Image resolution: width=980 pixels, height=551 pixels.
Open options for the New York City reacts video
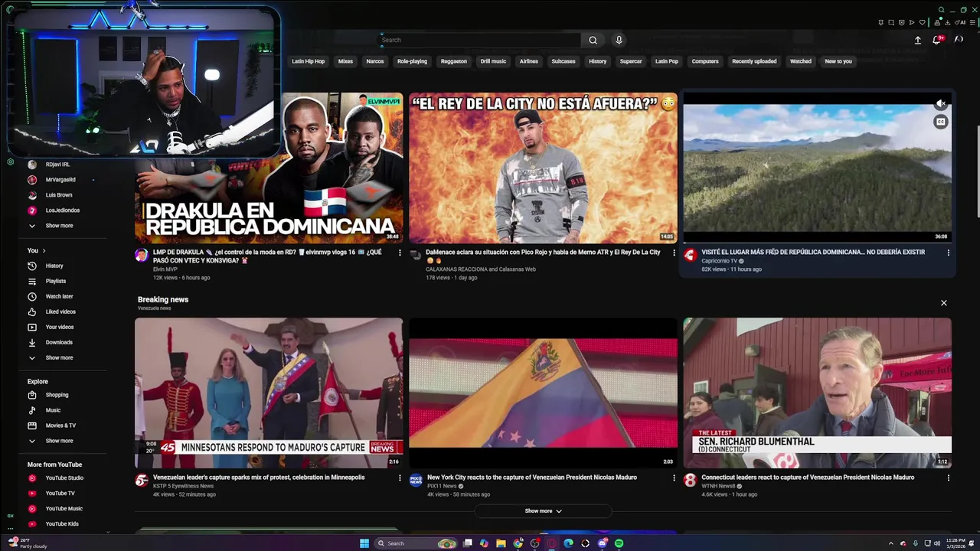coord(674,478)
